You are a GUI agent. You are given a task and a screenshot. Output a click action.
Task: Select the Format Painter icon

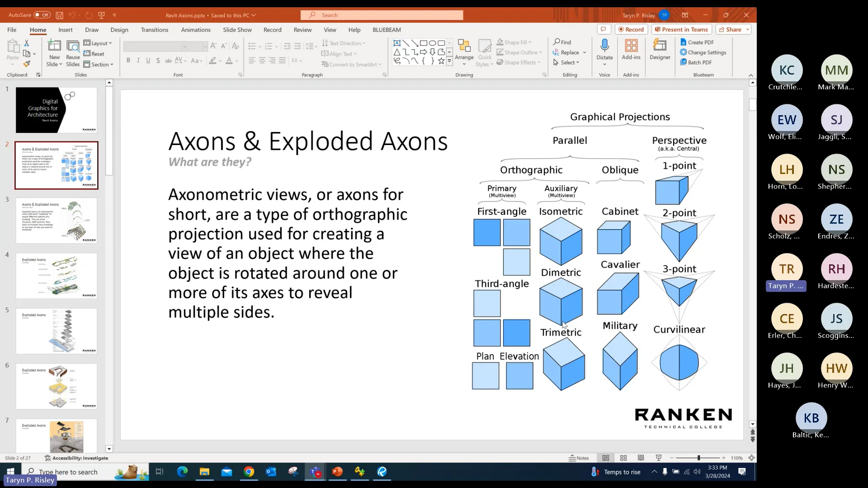(x=27, y=64)
